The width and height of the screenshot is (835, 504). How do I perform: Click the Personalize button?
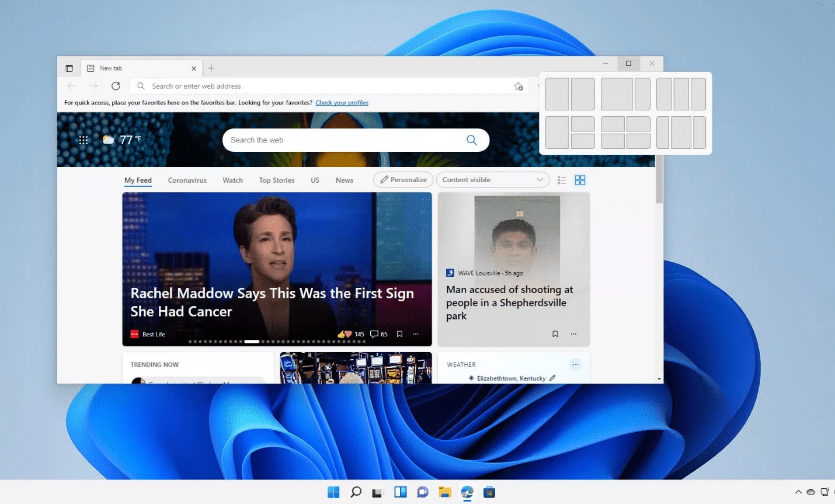point(403,180)
